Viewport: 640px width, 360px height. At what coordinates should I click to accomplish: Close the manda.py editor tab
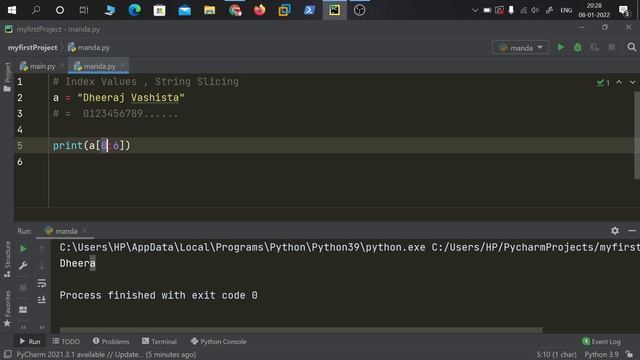(123, 66)
